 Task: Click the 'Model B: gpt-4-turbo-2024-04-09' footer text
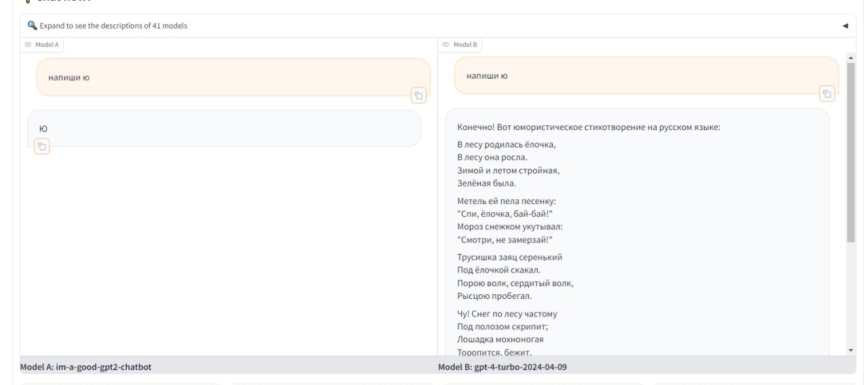click(x=502, y=367)
